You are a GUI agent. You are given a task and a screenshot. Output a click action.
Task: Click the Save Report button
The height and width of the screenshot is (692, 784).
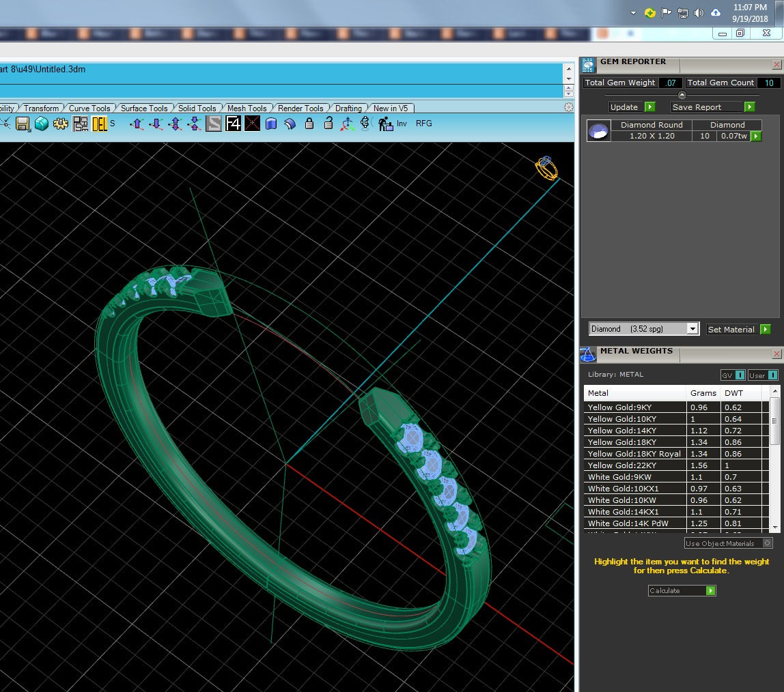[x=713, y=107]
